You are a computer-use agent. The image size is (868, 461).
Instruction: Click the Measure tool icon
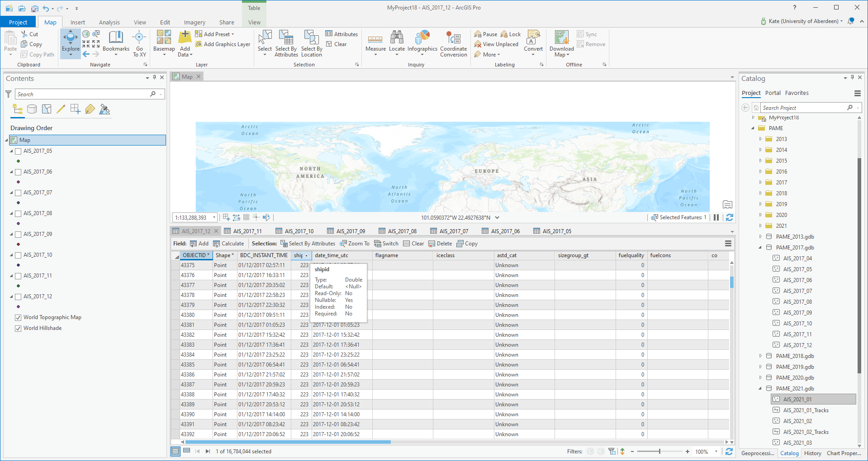pos(375,39)
